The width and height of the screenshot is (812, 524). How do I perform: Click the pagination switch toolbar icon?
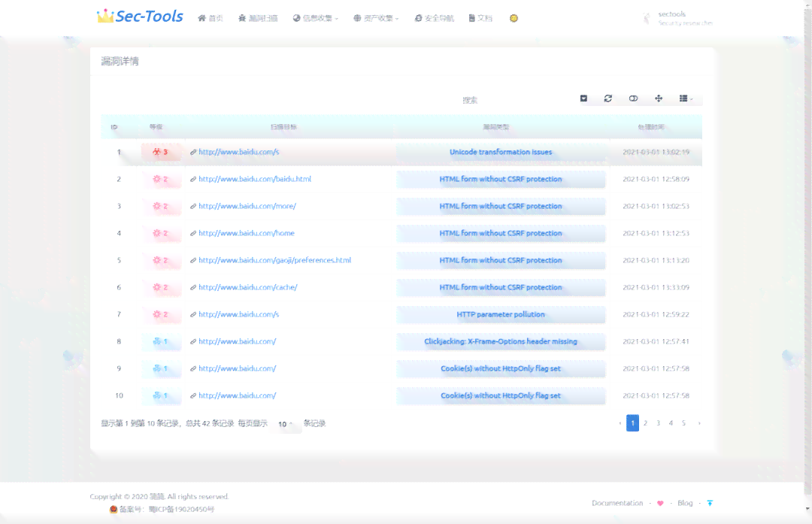point(583,98)
